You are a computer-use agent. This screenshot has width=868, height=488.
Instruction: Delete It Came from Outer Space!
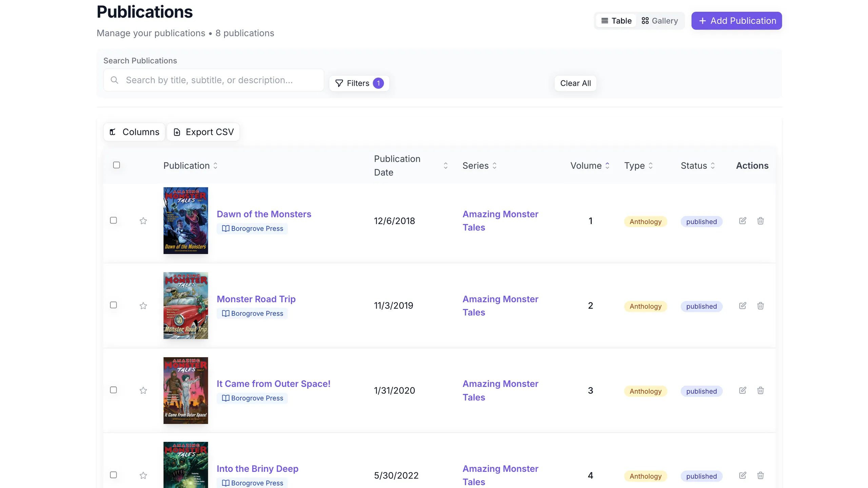761,390
